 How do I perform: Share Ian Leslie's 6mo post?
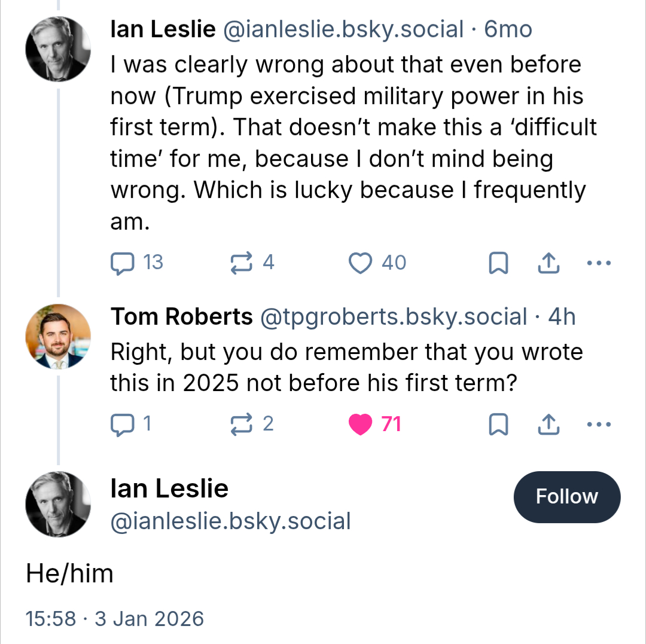[549, 263]
